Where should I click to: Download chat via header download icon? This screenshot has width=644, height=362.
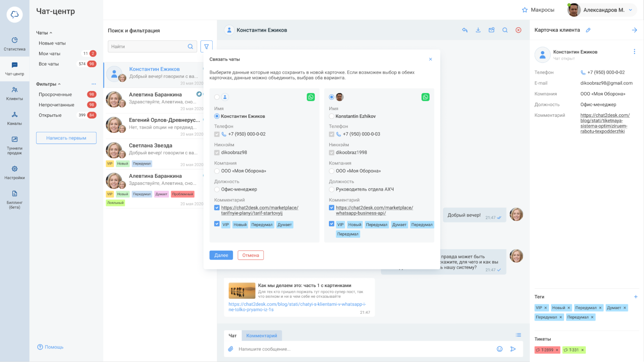478,30
